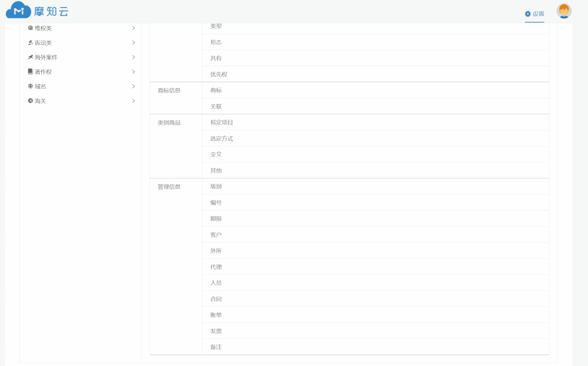Select the 代理 row

click(375, 267)
